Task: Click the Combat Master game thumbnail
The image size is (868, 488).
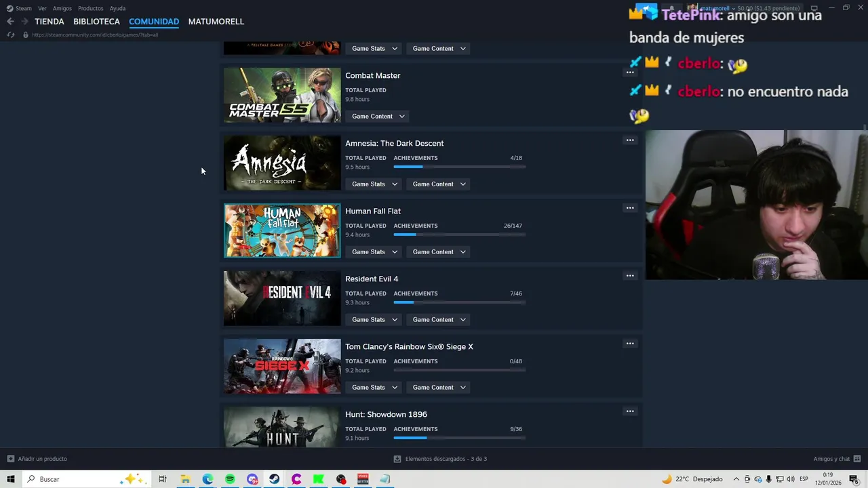Action: pos(282,95)
